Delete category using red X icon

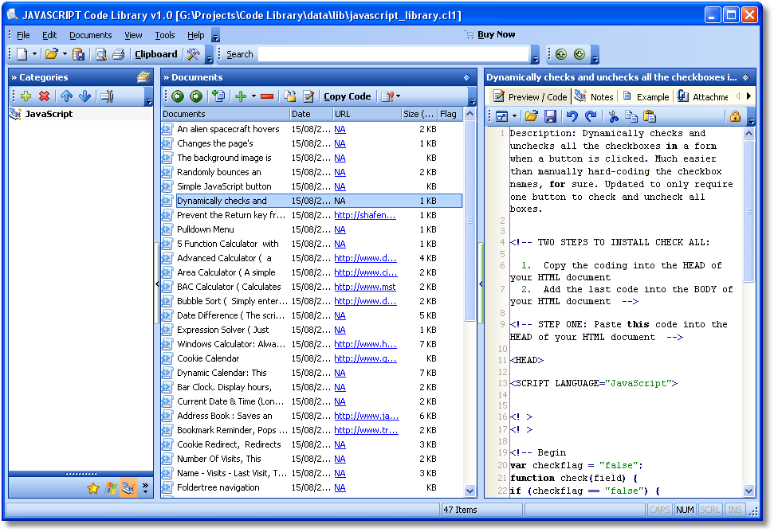coord(45,96)
